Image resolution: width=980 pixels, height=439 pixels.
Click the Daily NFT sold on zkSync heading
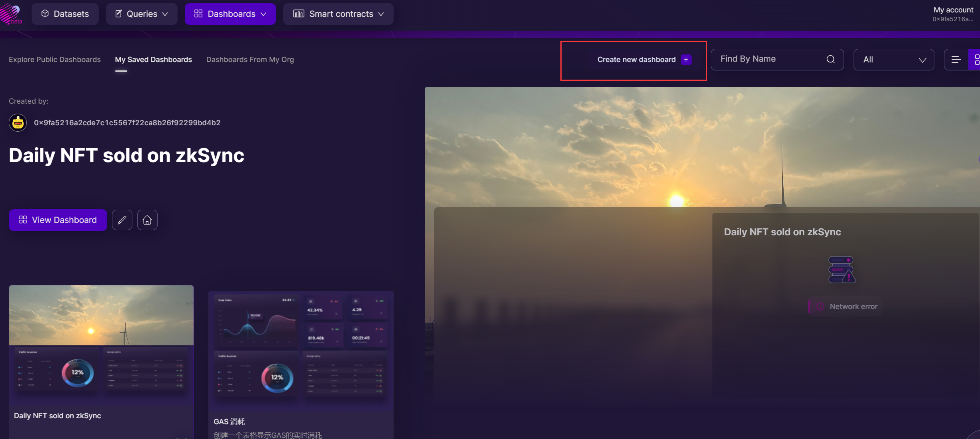pyautogui.click(x=126, y=155)
